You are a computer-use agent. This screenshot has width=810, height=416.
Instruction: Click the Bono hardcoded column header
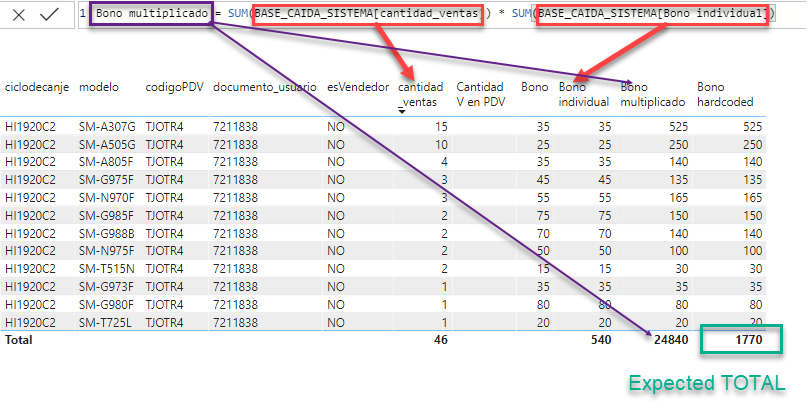(x=725, y=94)
